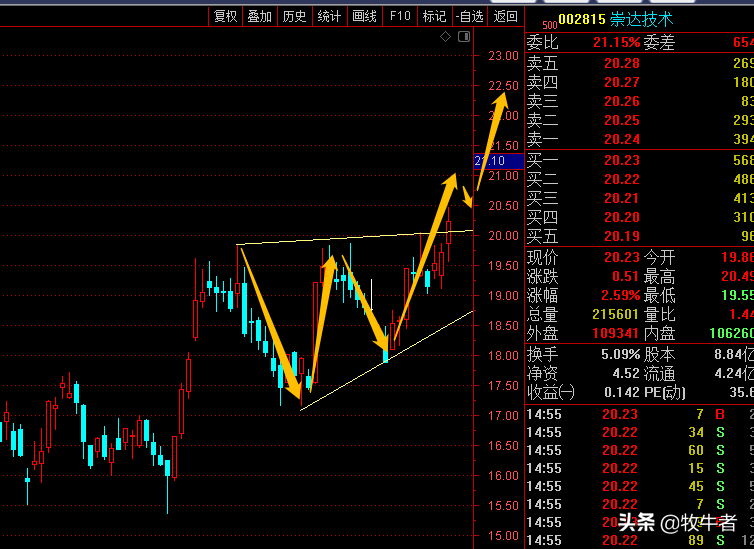The image size is (754, 549).
Task: Open the F10 company info
Action: [400, 16]
